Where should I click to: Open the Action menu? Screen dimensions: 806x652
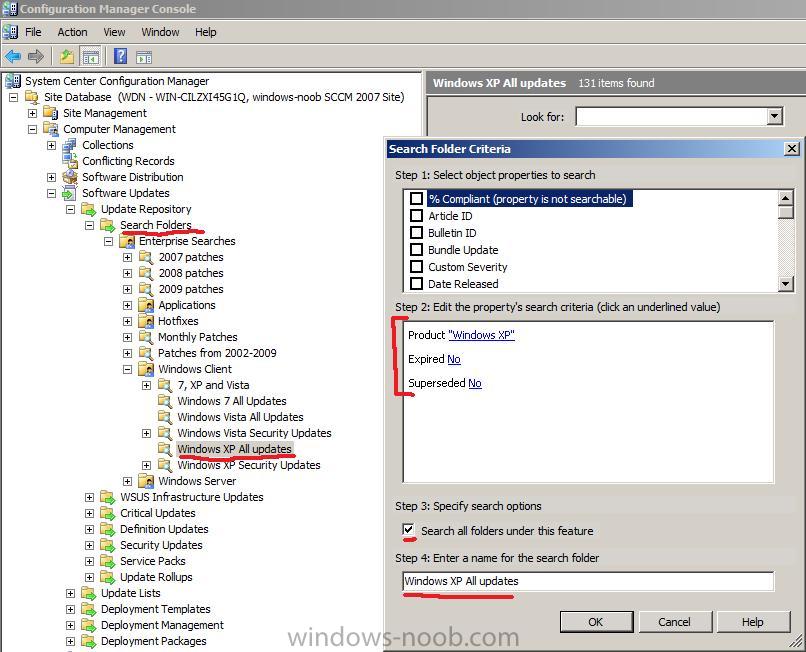72,32
